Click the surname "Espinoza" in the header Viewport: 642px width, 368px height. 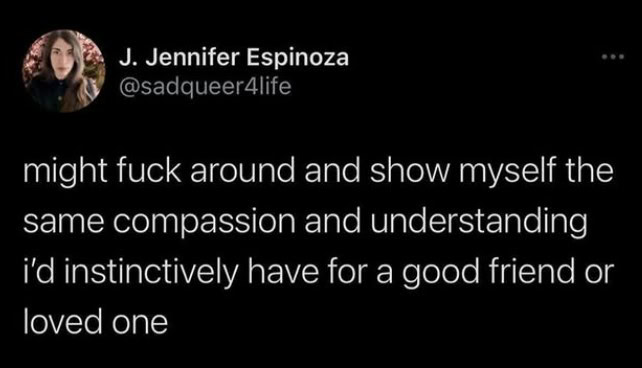pos(297,58)
